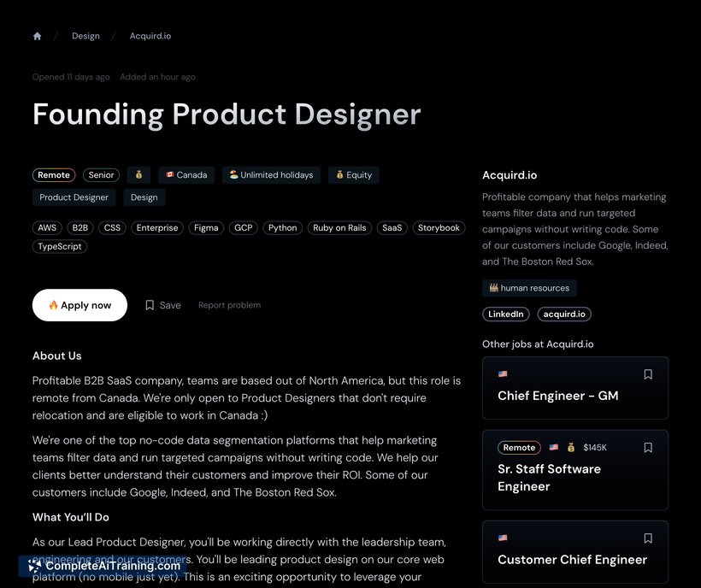This screenshot has height=588, width=701.
Task: Filter by the TypeScript skill tag
Action: click(60, 247)
